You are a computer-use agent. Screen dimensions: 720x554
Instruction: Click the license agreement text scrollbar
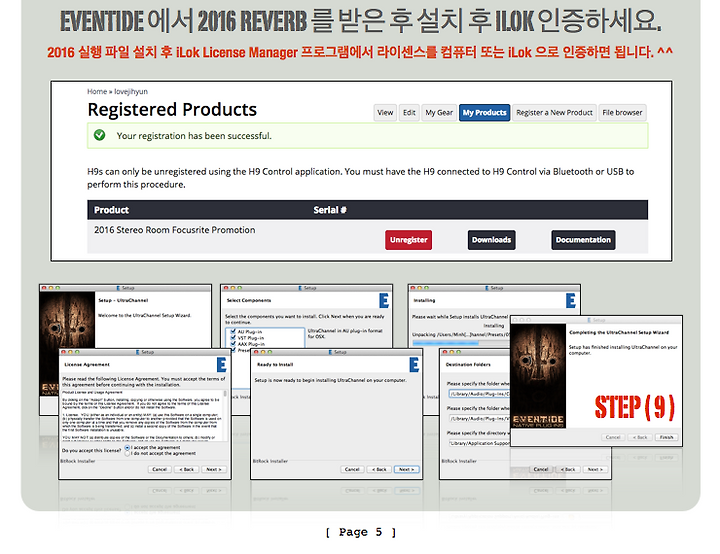(225, 416)
